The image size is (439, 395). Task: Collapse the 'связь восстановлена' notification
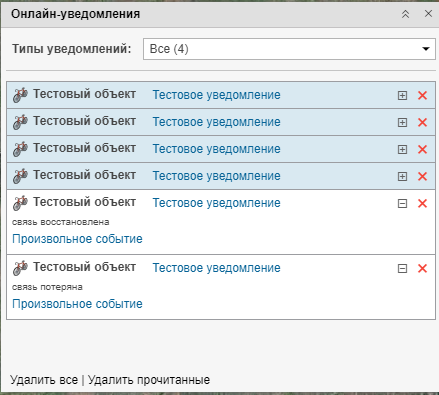[x=402, y=204]
